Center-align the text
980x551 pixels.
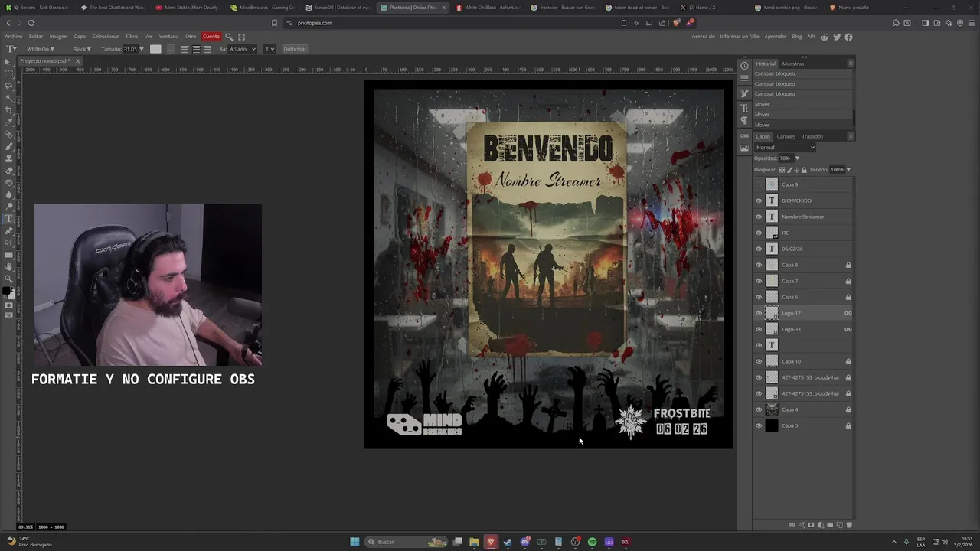tap(196, 49)
